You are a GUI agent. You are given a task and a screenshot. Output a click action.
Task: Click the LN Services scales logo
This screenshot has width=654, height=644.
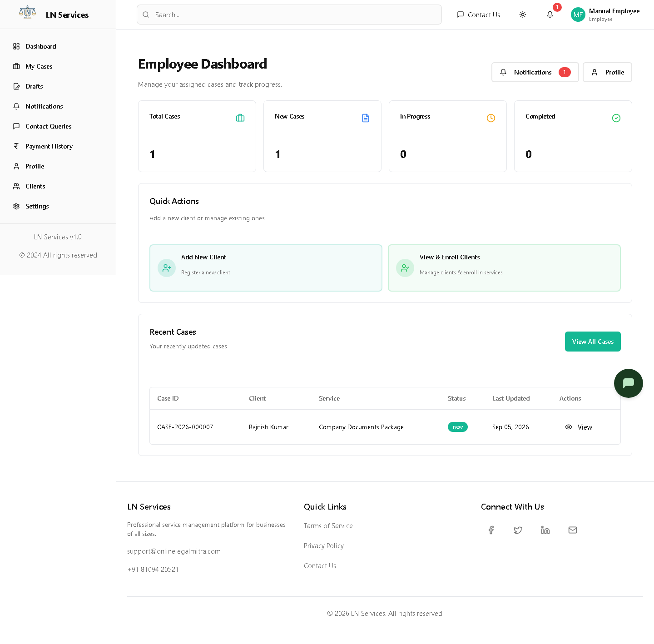click(x=27, y=13)
